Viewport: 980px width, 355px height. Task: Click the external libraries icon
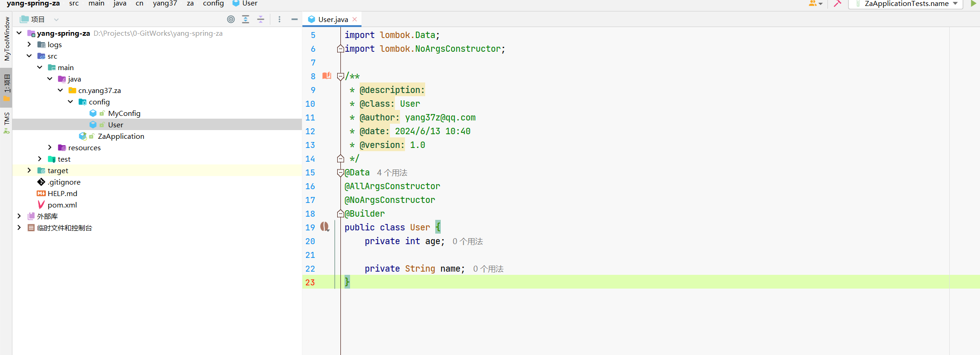point(31,216)
